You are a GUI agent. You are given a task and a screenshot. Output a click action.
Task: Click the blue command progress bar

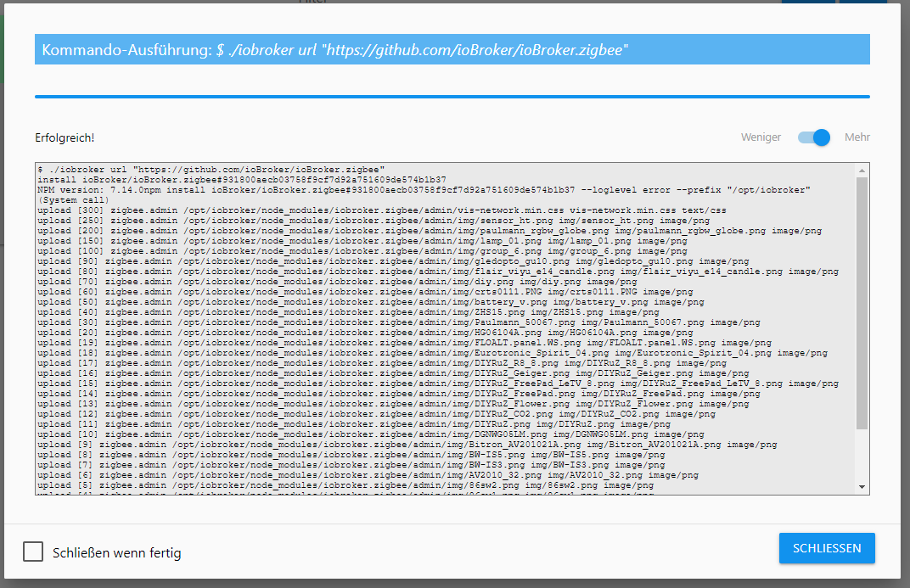452,97
